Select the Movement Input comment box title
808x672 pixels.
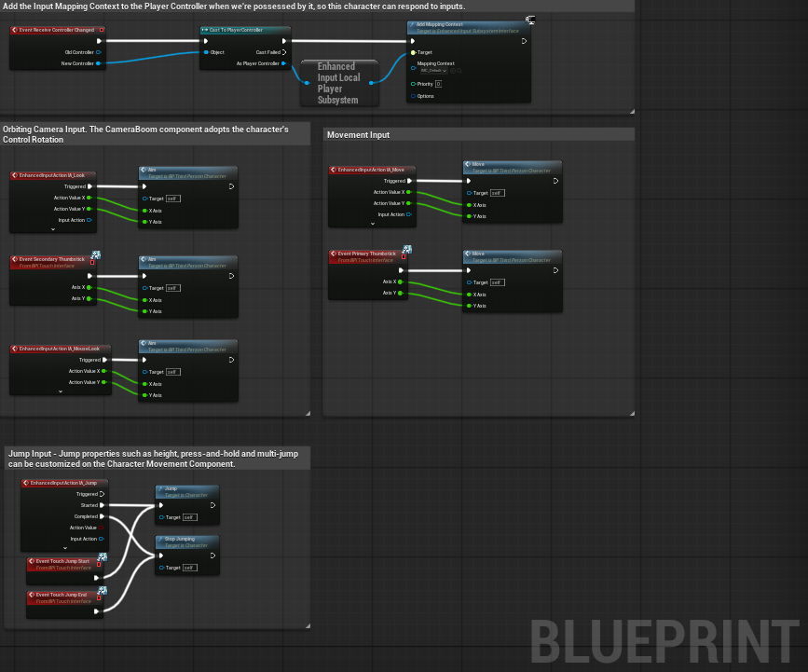pyautogui.click(x=359, y=135)
